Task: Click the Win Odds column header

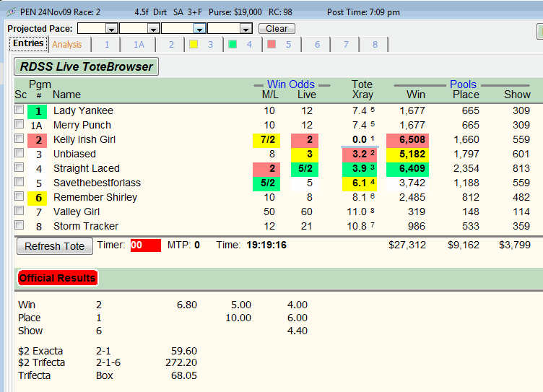Action: click(291, 84)
